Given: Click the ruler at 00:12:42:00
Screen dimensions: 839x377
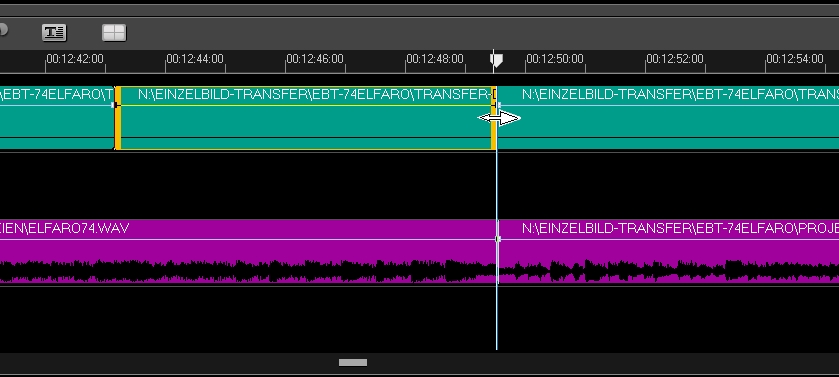Looking at the screenshot, I should coord(75,59).
